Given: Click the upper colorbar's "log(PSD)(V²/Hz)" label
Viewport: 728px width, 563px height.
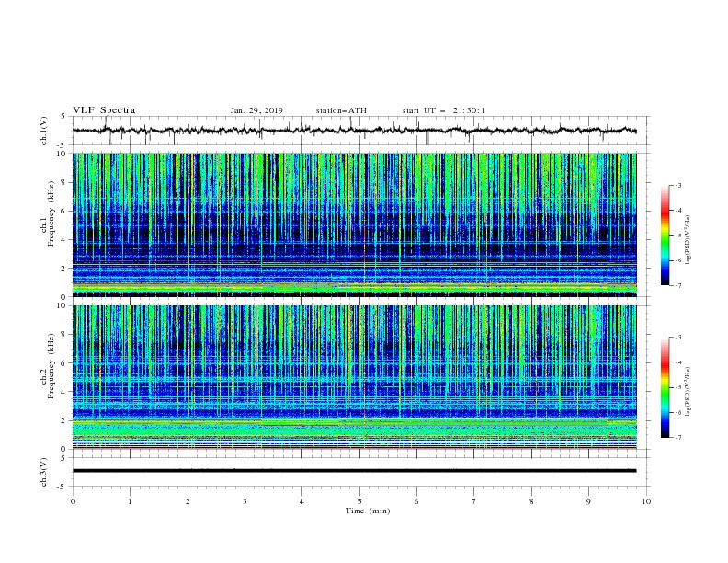Looking at the screenshot, I should [x=688, y=240].
